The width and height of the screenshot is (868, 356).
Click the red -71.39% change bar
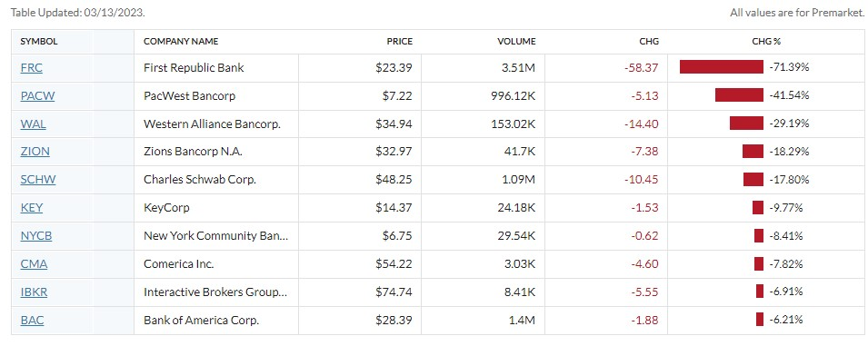tap(722, 67)
